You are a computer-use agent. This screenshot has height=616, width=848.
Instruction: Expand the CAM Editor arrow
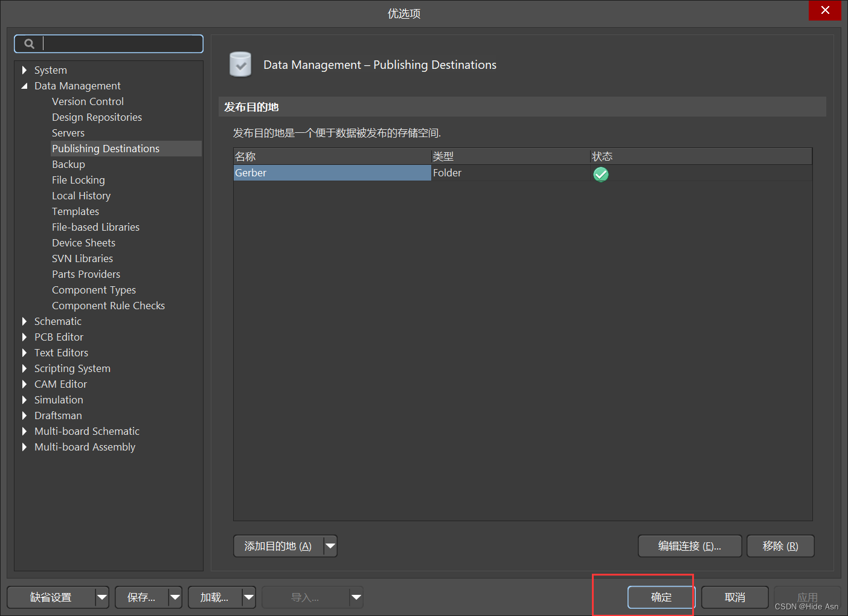click(x=24, y=384)
